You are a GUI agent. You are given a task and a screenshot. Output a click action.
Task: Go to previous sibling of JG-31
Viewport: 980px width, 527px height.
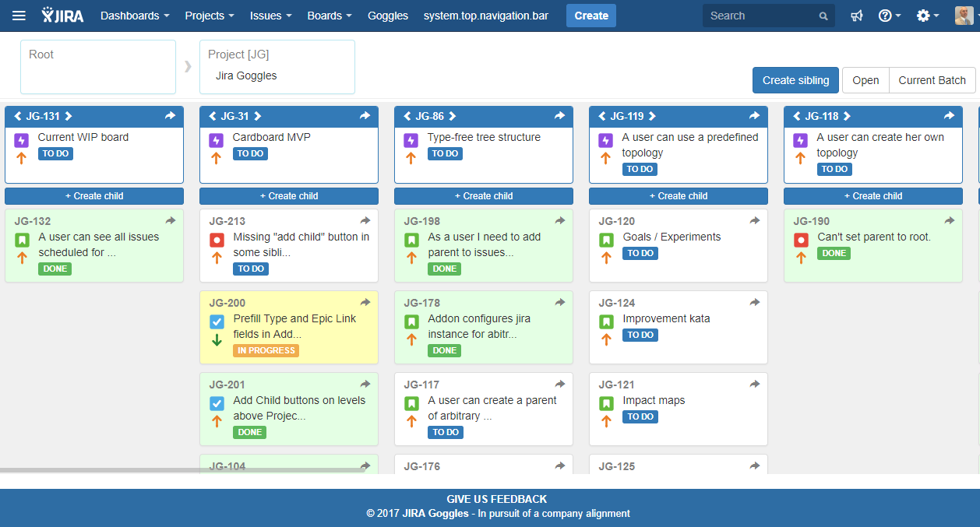coord(213,116)
